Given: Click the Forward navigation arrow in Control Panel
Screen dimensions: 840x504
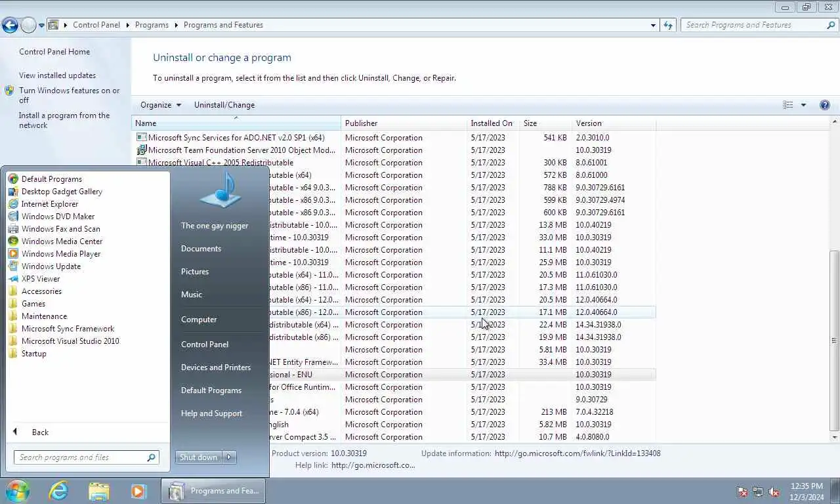Looking at the screenshot, I should 28,26.
